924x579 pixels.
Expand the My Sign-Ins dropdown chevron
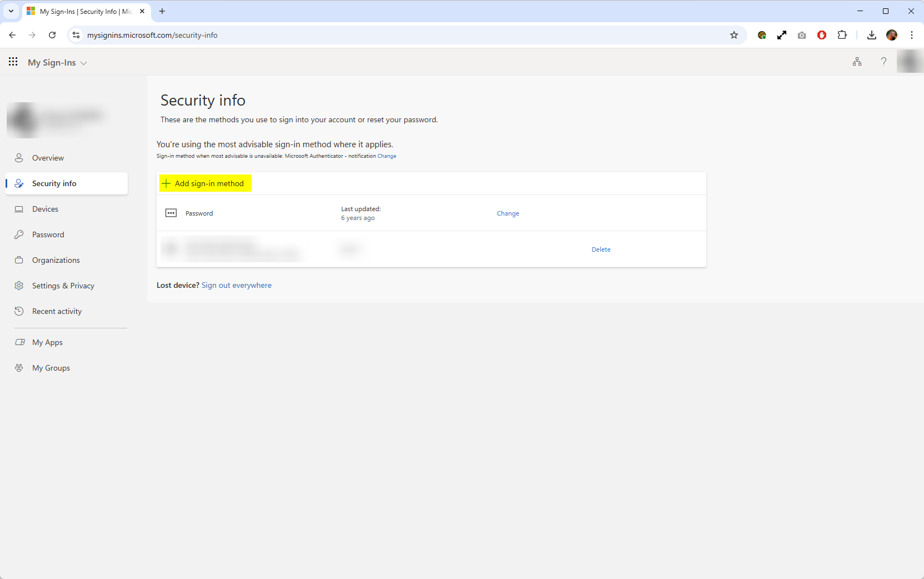click(84, 63)
